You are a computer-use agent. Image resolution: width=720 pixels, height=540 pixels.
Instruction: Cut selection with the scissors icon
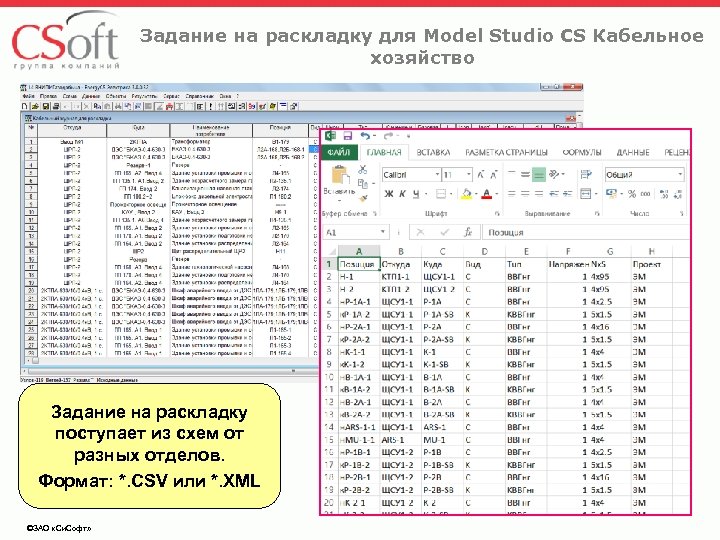[x=363, y=169]
